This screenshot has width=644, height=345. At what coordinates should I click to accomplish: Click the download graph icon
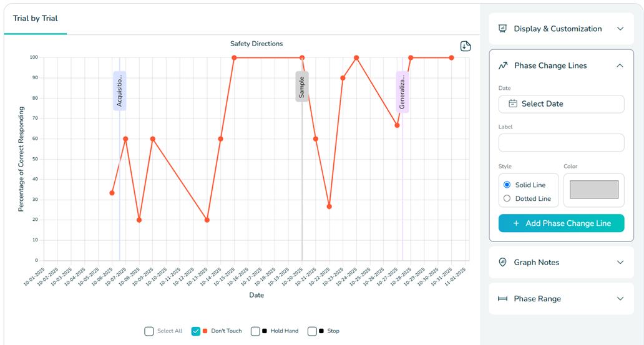point(466,46)
